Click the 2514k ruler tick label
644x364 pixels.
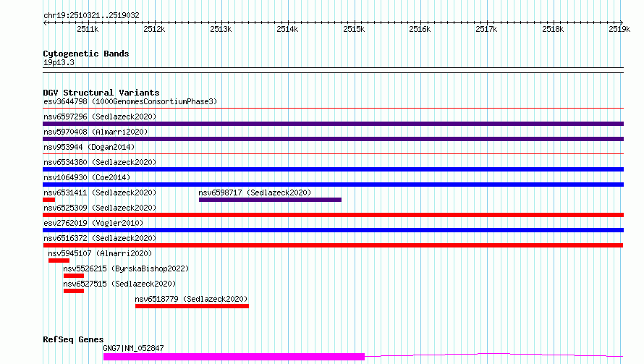coord(287,29)
